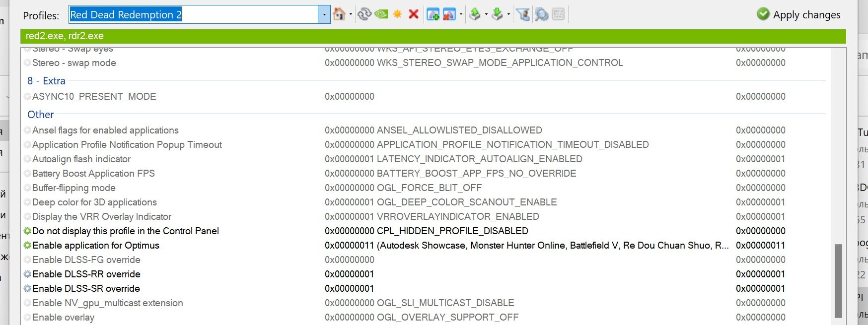This screenshot has width=868, height=325.
Task: Collapse the 'Other' section header
Action: click(x=40, y=114)
